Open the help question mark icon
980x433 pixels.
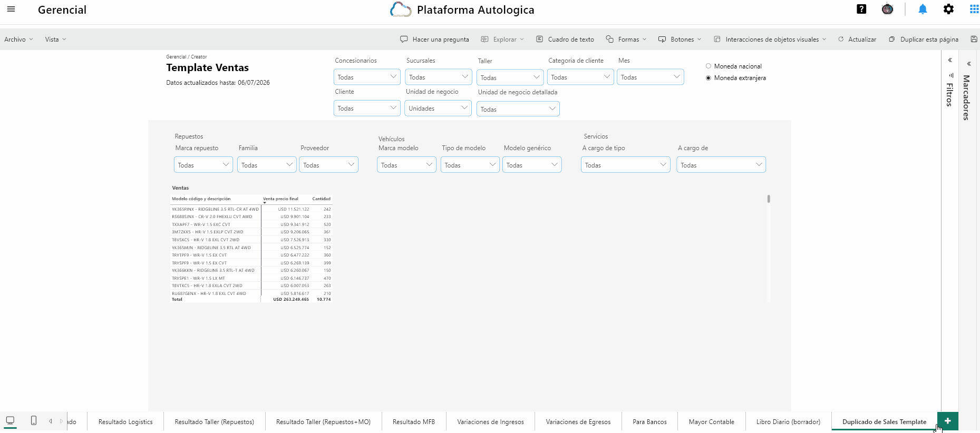click(861, 9)
